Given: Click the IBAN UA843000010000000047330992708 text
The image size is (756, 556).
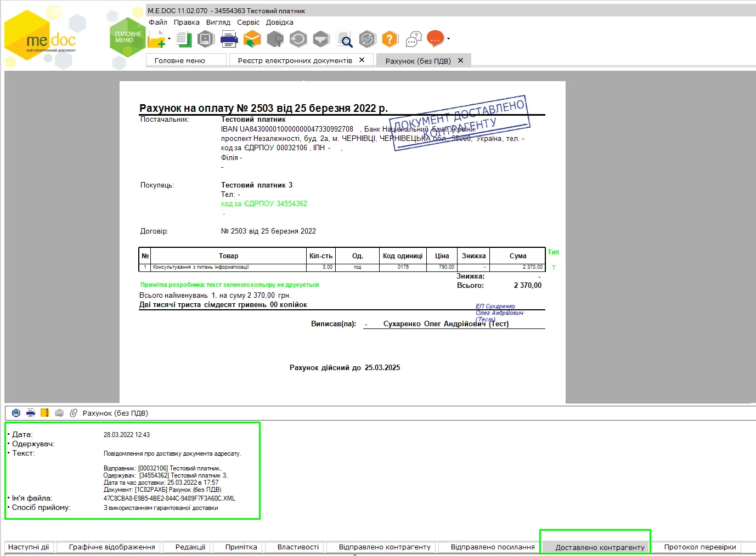Looking at the screenshot, I should point(287,129).
